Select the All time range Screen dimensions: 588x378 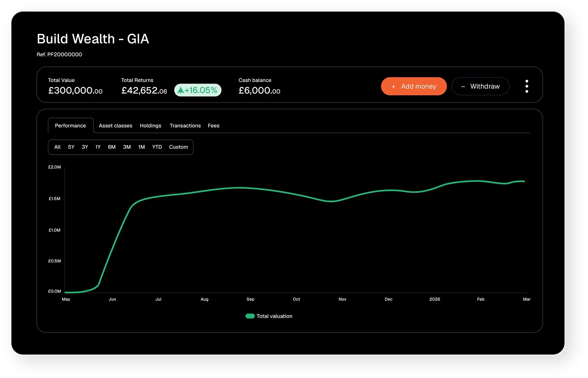(x=57, y=147)
